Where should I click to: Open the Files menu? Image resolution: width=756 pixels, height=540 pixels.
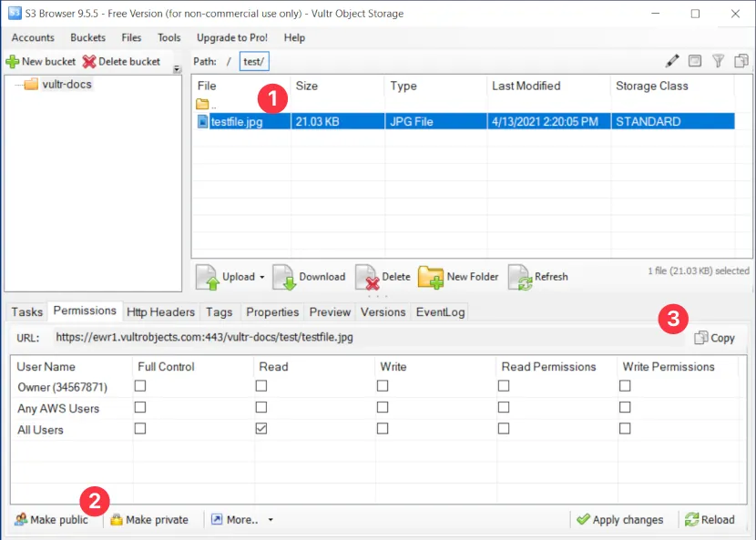tap(131, 37)
